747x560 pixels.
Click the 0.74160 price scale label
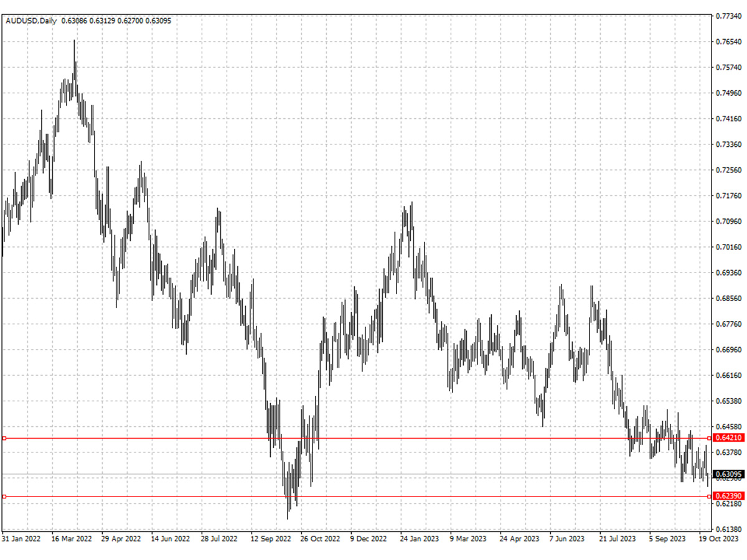[x=728, y=118]
